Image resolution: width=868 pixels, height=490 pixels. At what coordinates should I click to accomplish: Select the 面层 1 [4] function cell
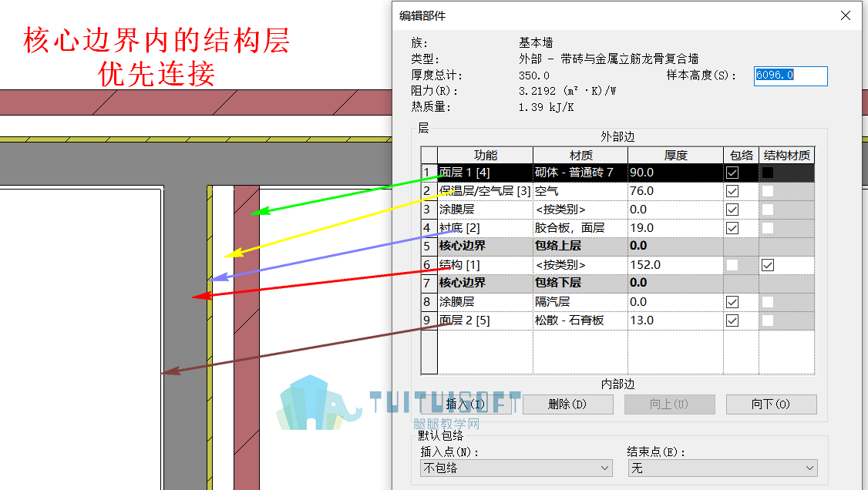pos(485,173)
